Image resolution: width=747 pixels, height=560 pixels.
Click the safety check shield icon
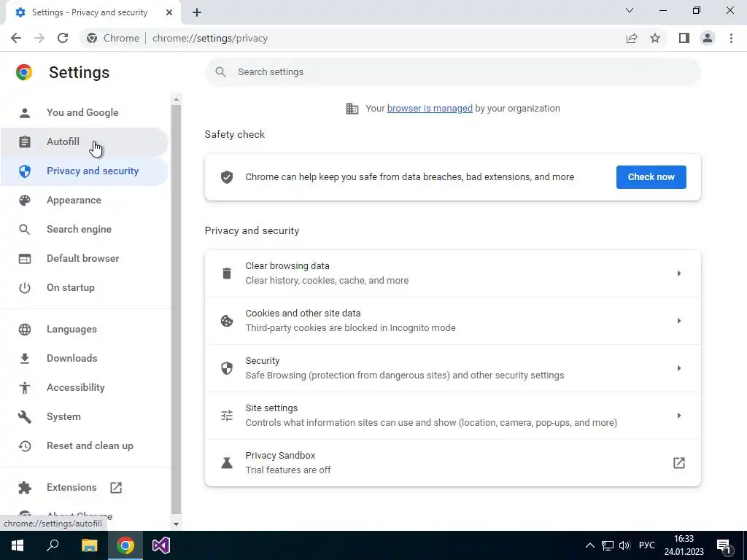point(227,177)
